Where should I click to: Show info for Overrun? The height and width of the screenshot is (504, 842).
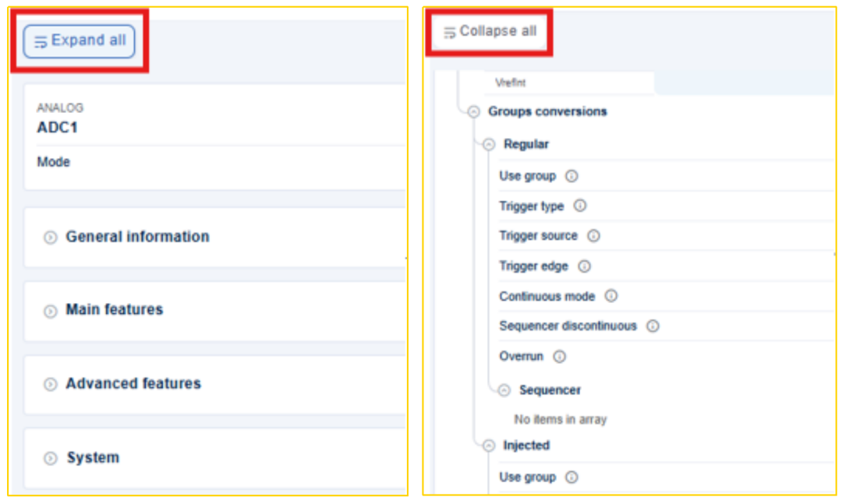[x=560, y=357]
